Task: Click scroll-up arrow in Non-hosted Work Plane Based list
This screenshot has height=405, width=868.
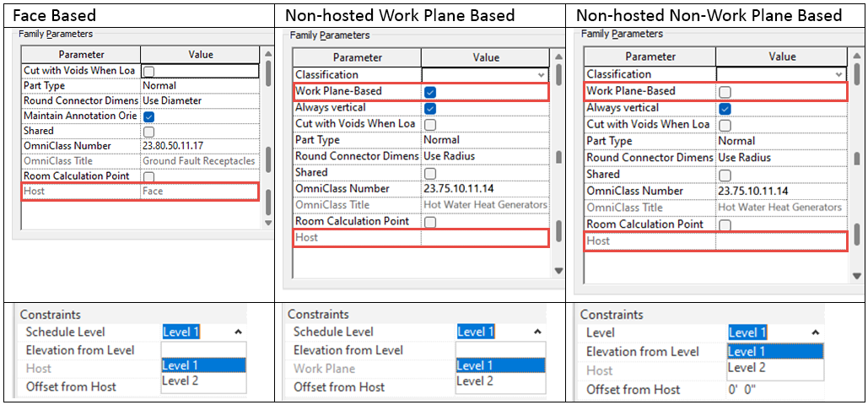Action: pos(558,57)
